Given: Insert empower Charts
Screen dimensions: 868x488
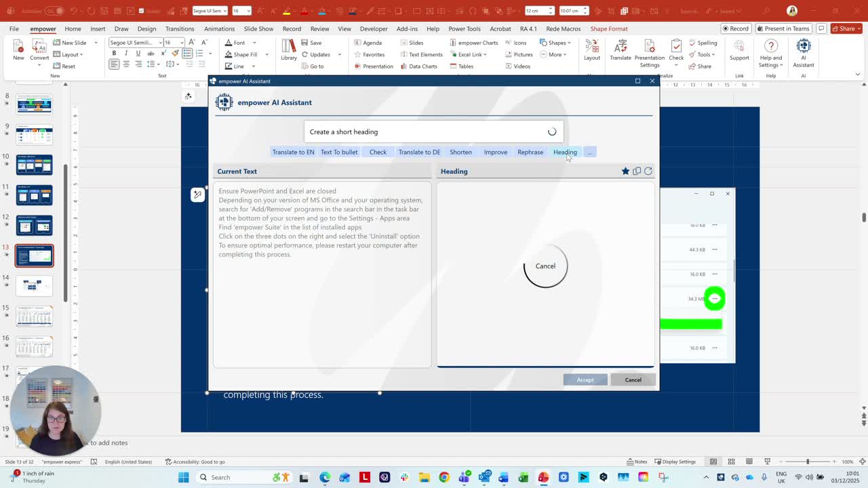Looking at the screenshot, I should tap(473, 43).
